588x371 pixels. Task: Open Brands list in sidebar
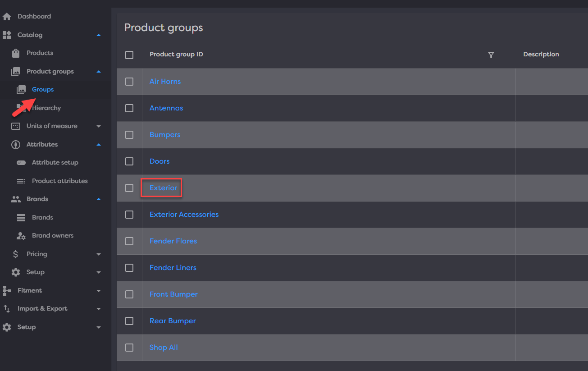click(x=42, y=218)
